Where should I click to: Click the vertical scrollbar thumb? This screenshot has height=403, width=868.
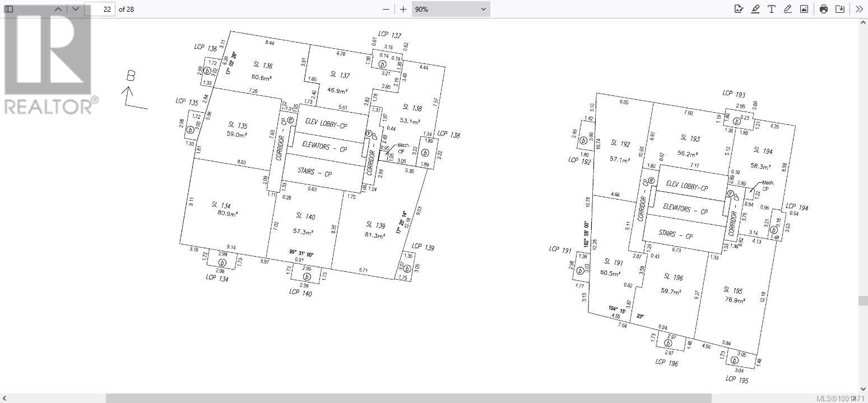[863, 301]
